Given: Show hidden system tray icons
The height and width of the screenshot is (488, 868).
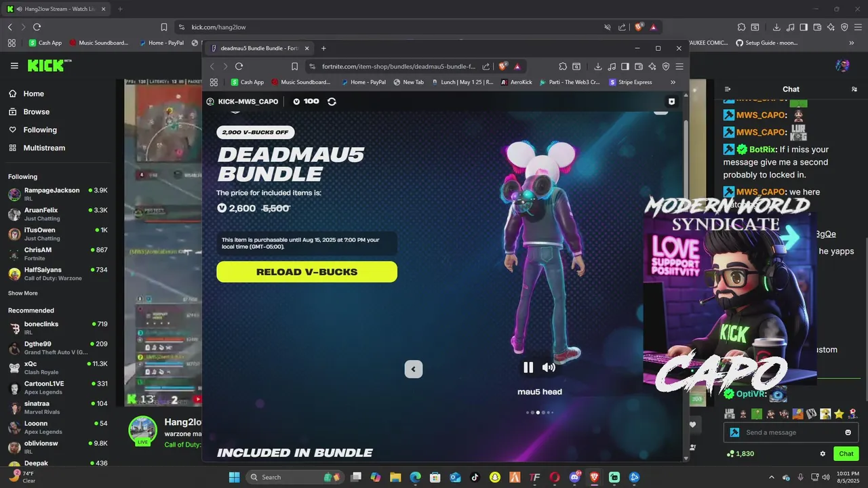Looking at the screenshot, I should tap(772, 477).
